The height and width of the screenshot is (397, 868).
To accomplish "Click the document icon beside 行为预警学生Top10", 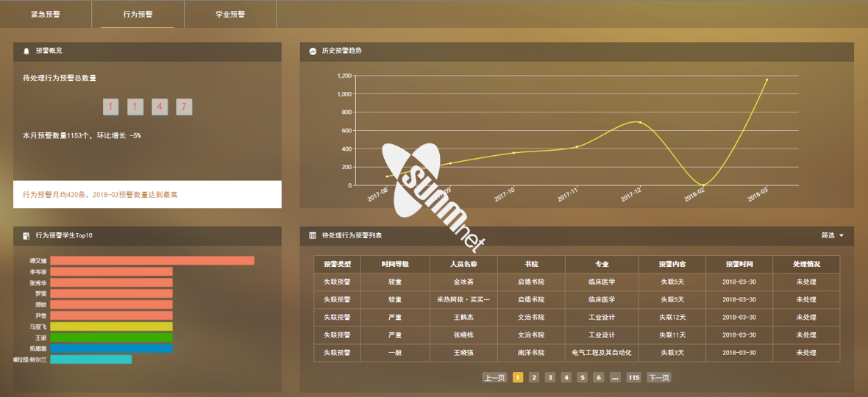I will pos(26,236).
